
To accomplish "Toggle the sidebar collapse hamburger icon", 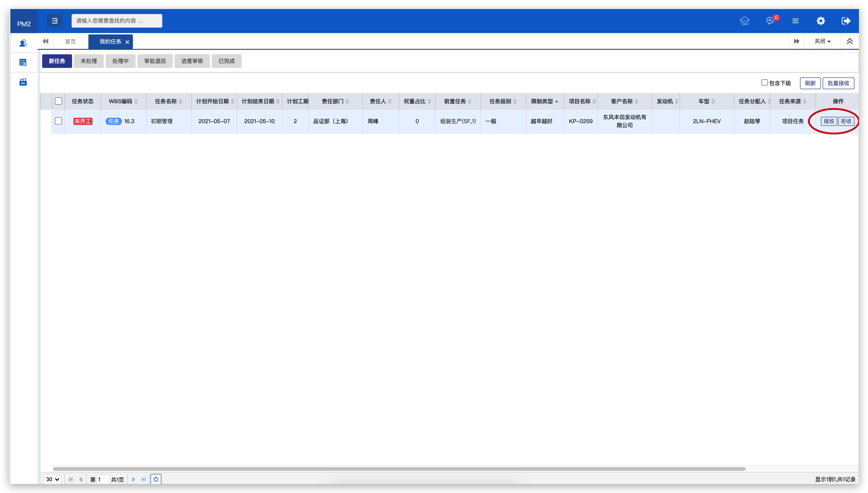I will coord(55,21).
